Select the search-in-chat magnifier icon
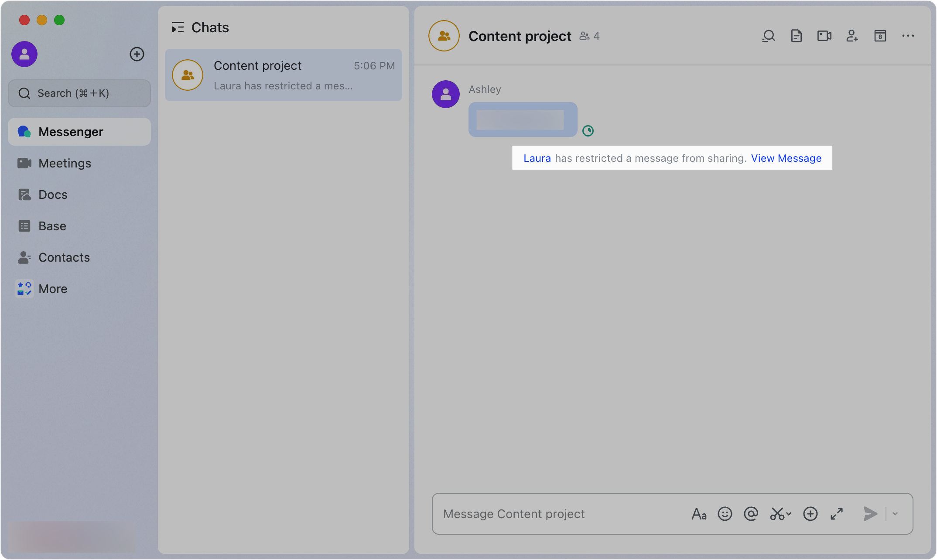 pos(769,36)
